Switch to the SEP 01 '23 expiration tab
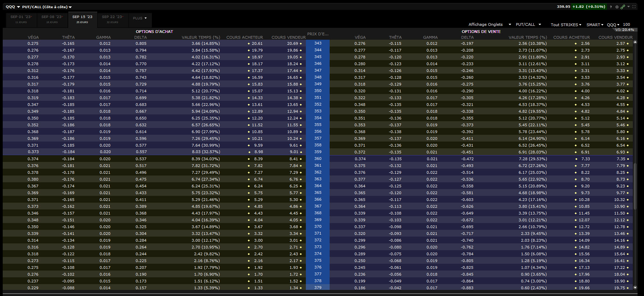 pyautogui.click(x=21, y=19)
